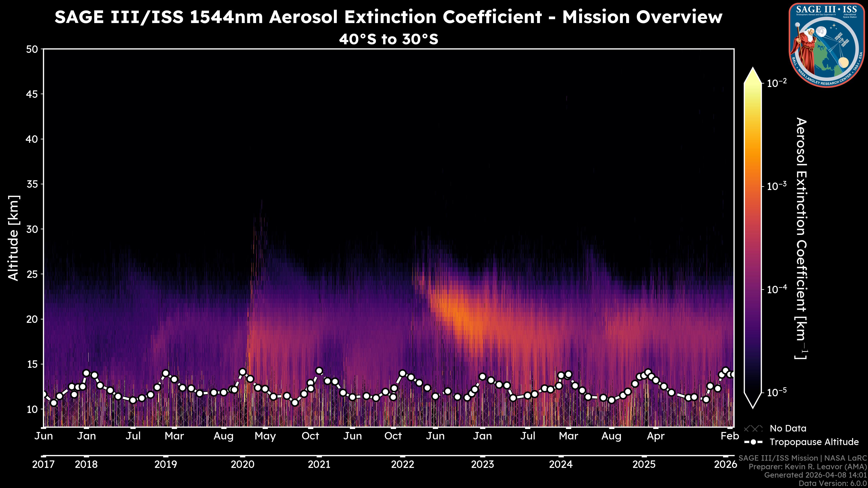Click the tropopause marker at Jan 2018 peak
Viewport: 868px width, 488px height.
86,373
